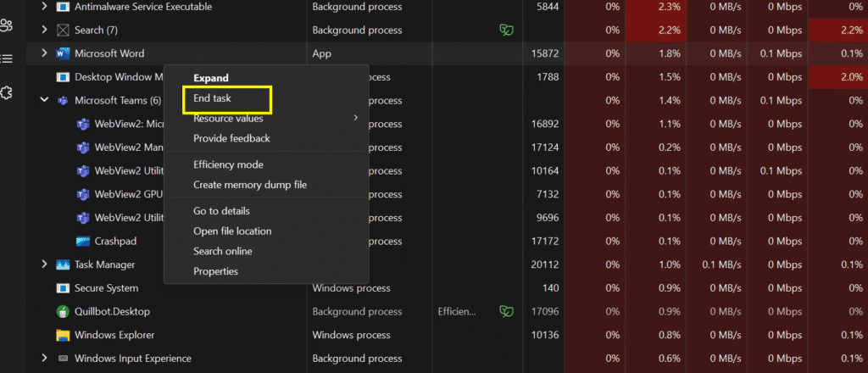Screen dimensions: 868x373
Task: Click PID value 17172
Action: point(545,242)
